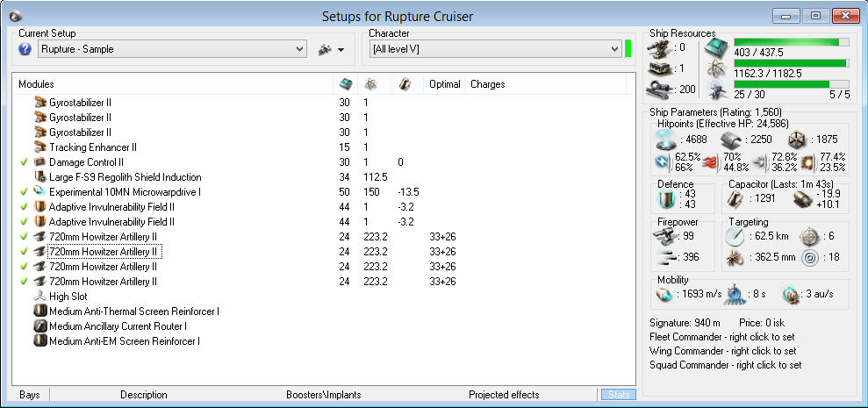Open the Character selection dropdown
Screen dimensions: 868x408
point(613,49)
